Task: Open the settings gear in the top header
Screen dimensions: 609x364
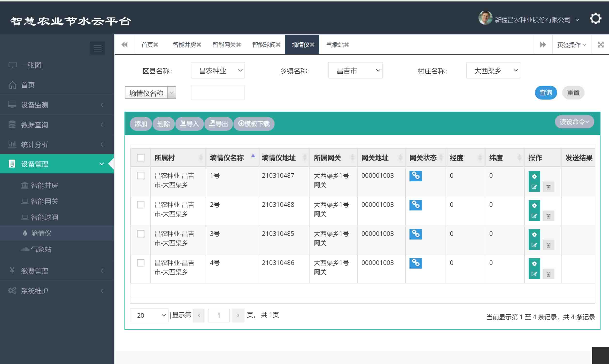Action: 595,19
